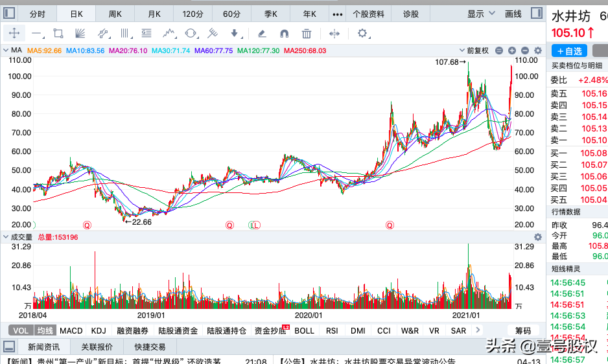Screen dimensions: 608x364
Task: Toggle the magnet snap tool
Action: pos(284,34)
